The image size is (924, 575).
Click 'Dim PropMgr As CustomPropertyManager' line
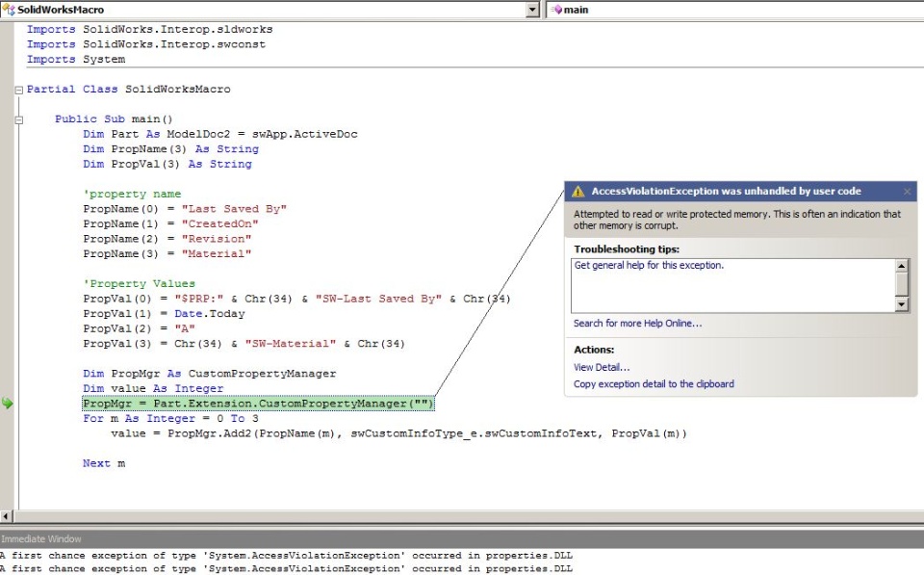coord(209,374)
